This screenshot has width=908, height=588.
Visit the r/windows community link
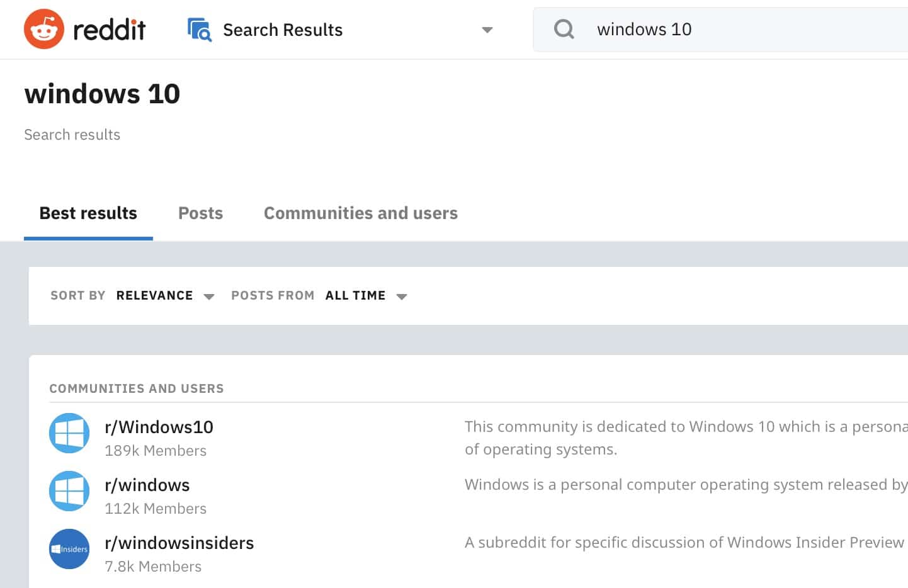(147, 485)
